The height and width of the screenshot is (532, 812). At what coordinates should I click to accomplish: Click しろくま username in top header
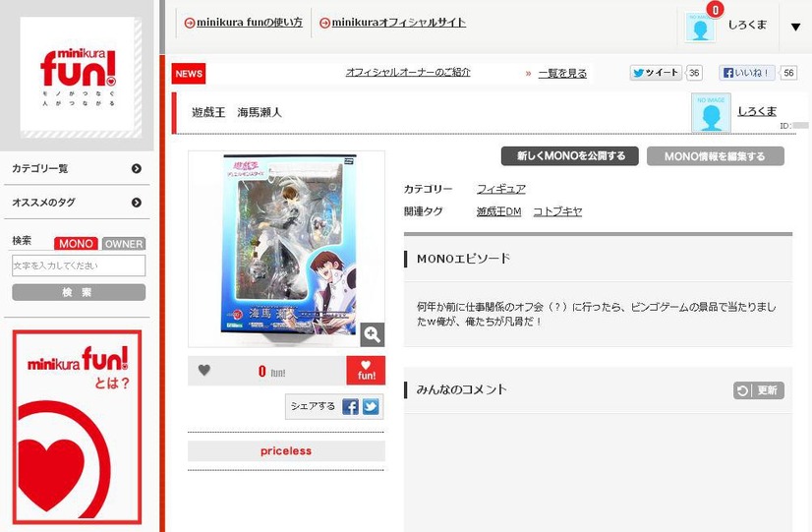(747, 25)
